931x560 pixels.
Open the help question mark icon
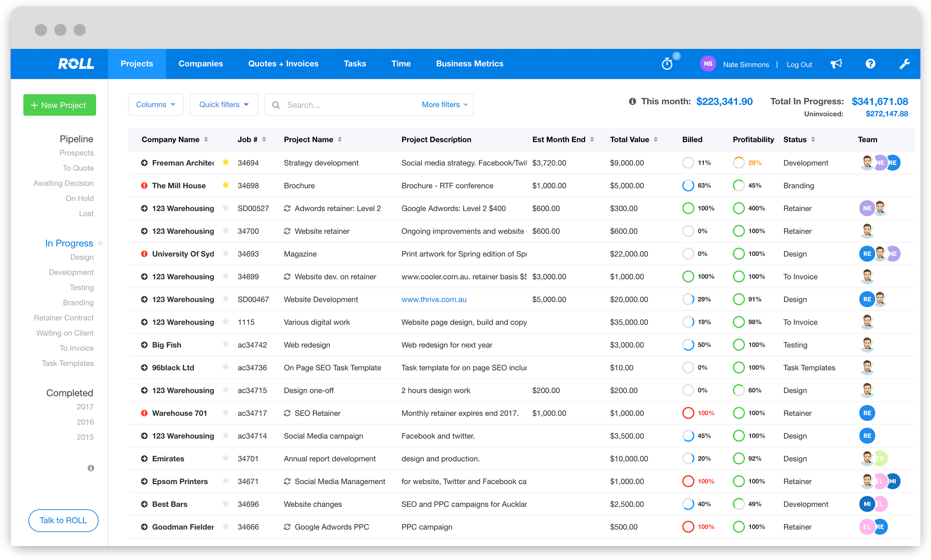pos(870,64)
